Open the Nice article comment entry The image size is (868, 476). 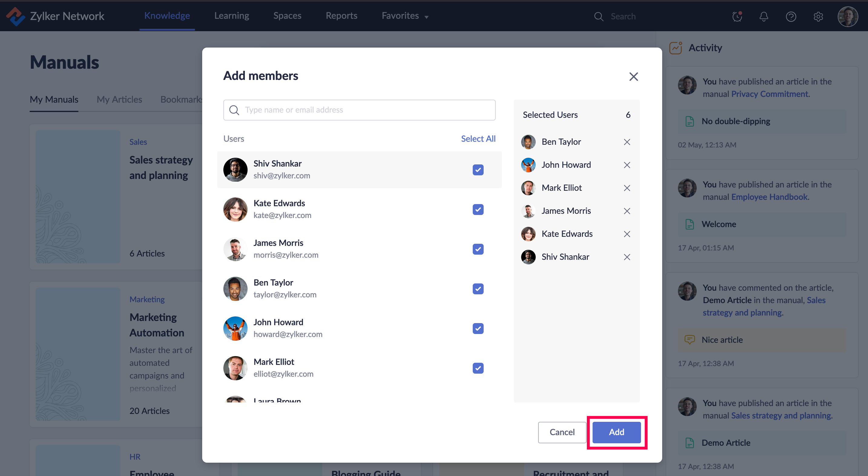(x=762, y=340)
